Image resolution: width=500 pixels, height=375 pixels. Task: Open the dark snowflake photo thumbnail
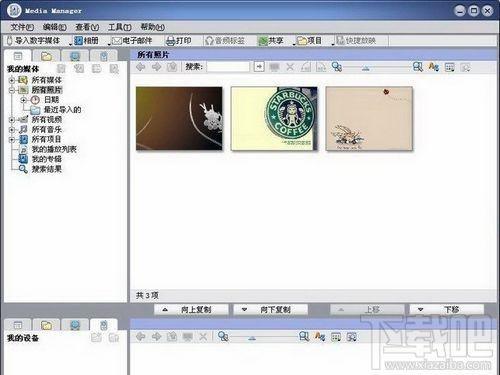point(179,118)
